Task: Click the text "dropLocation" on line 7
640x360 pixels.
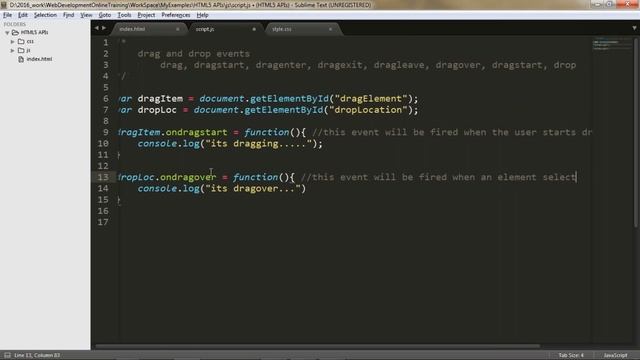Action: [x=368, y=110]
